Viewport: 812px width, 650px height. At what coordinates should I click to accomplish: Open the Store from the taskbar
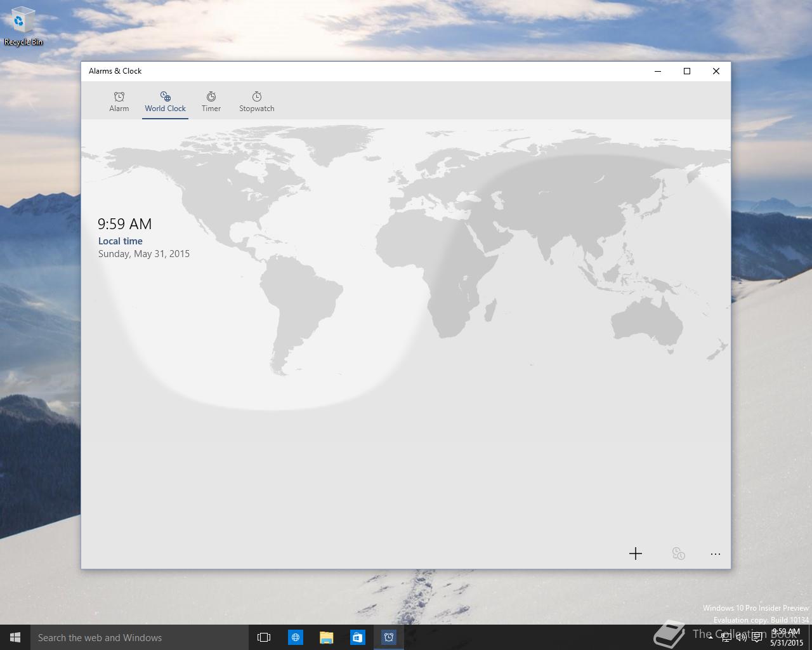357,637
